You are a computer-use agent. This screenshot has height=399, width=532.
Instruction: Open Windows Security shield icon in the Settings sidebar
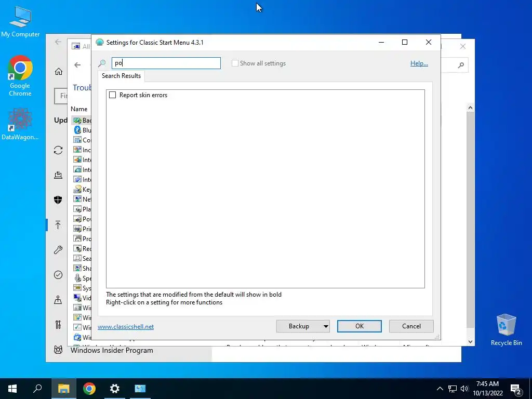[x=58, y=200]
